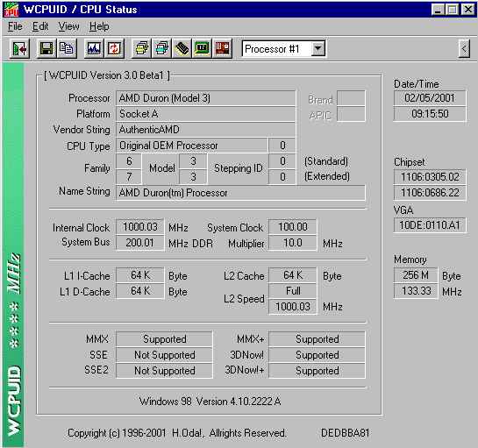The height and width of the screenshot is (448, 478).
Task: Click the SSE Not Supported field
Action: [164, 355]
